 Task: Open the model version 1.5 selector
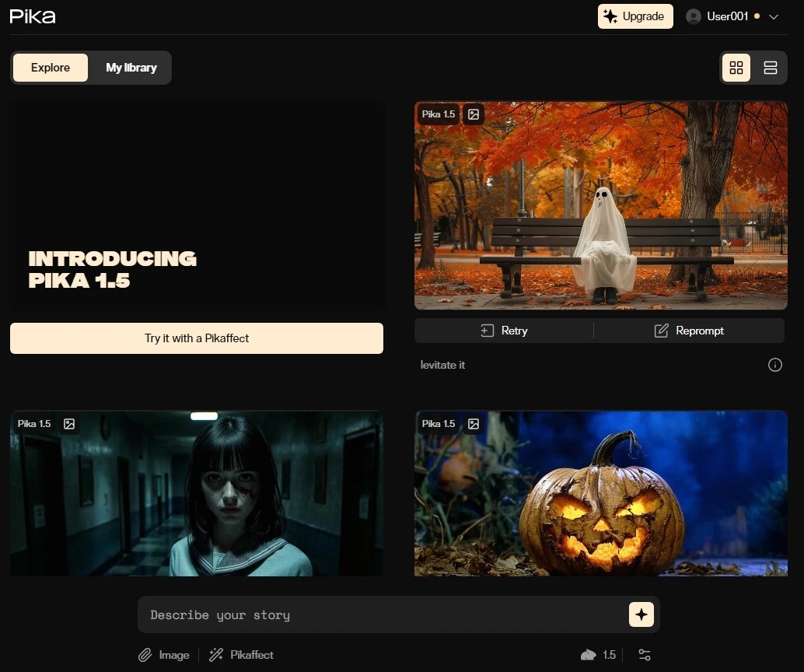[599, 655]
